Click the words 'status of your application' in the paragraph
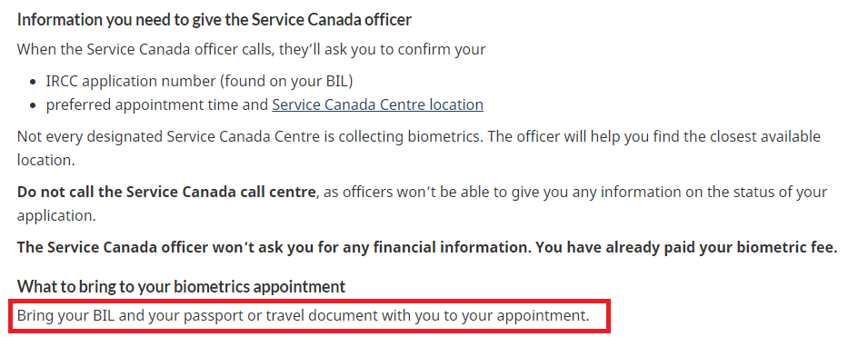Screen dimensions: 868x337 422,203
